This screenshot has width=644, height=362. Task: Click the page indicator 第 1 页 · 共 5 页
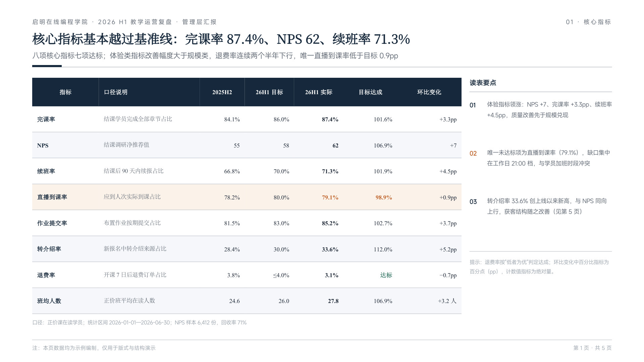(x=592, y=348)
